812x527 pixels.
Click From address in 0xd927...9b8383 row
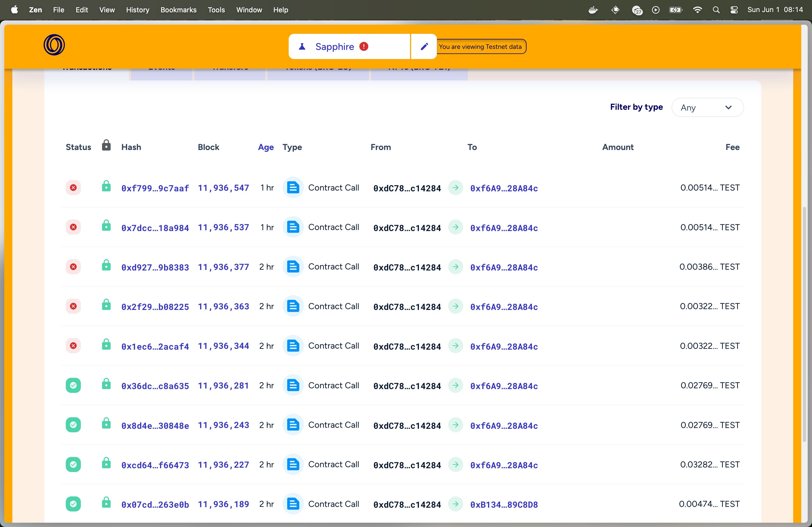pyautogui.click(x=407, y=267)
